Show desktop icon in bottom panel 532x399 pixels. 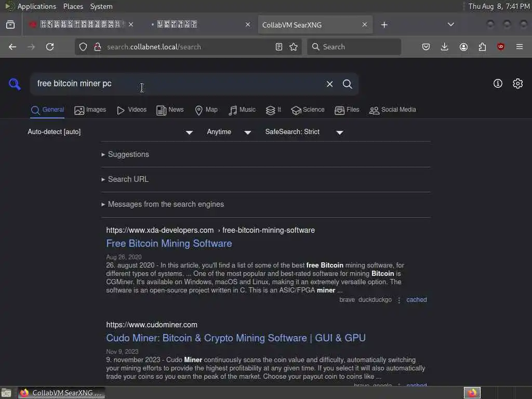tap(6, 393)
